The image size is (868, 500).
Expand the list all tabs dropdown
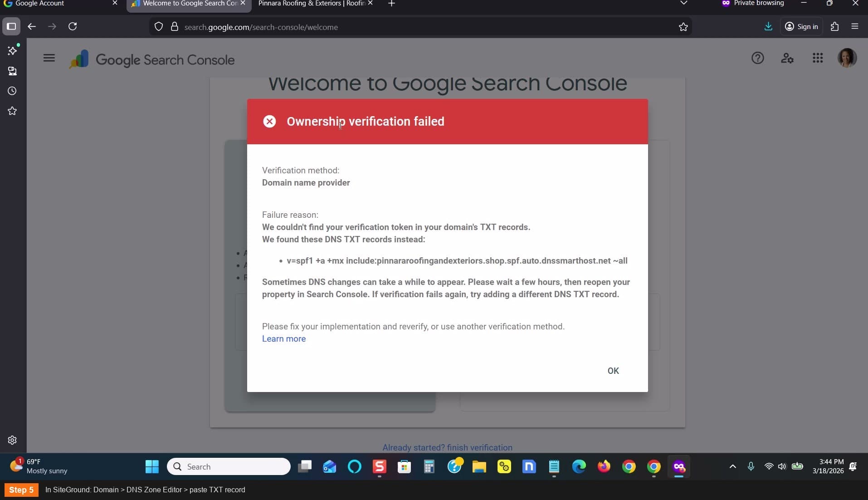(684, 3)
